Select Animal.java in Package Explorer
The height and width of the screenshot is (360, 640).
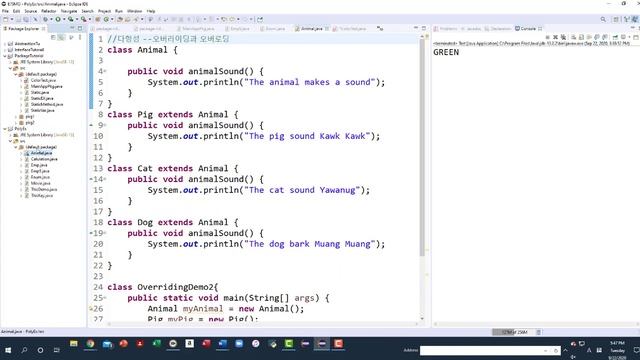tap(41, 153)
